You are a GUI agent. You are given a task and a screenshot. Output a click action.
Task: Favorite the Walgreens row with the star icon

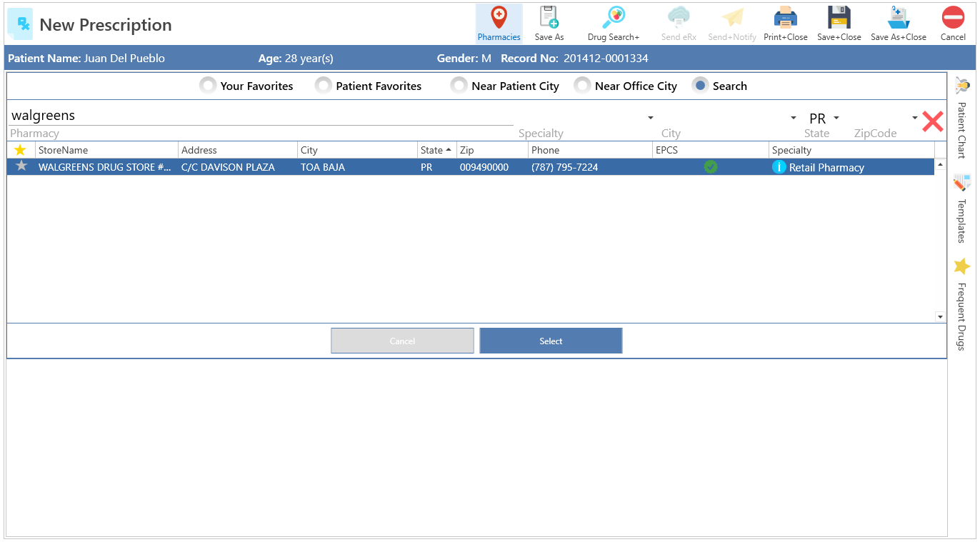(x=21, y=166)
